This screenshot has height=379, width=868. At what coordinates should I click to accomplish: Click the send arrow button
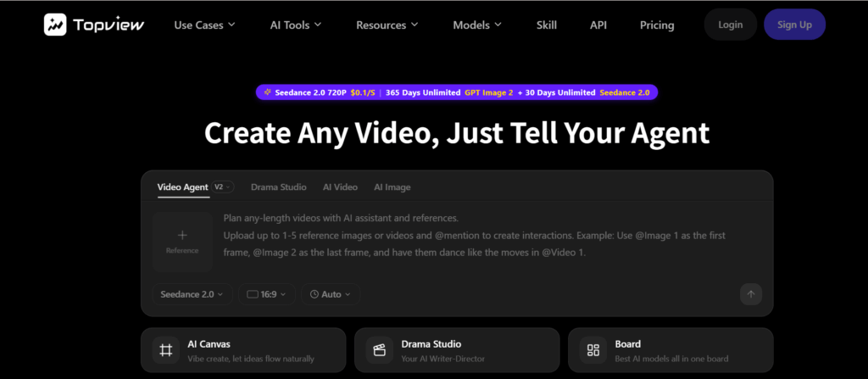tap(751, 294)
